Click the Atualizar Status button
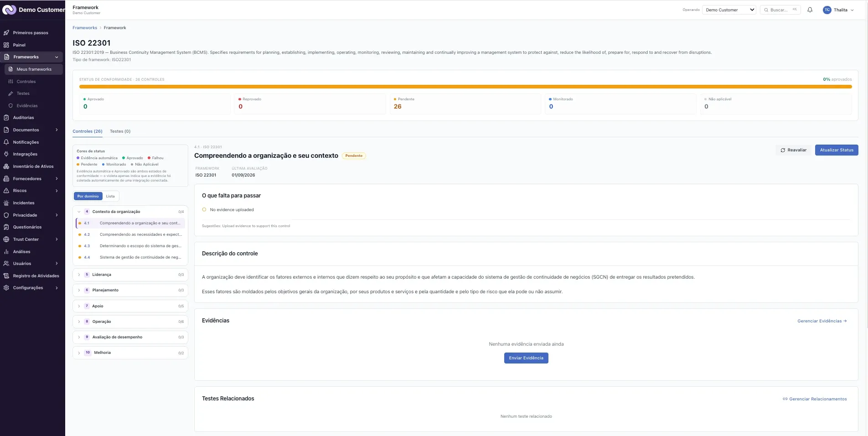Screen dimensions: 868x436 (837, 150)
